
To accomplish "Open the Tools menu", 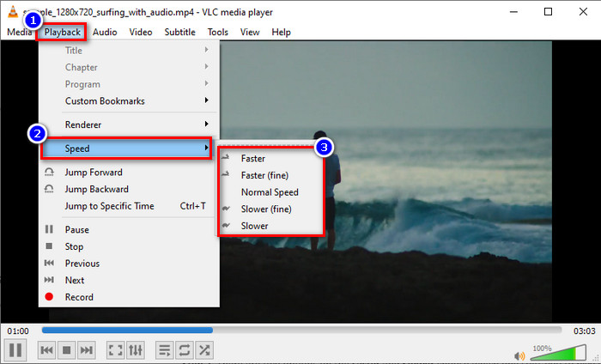I will point(218,32).
